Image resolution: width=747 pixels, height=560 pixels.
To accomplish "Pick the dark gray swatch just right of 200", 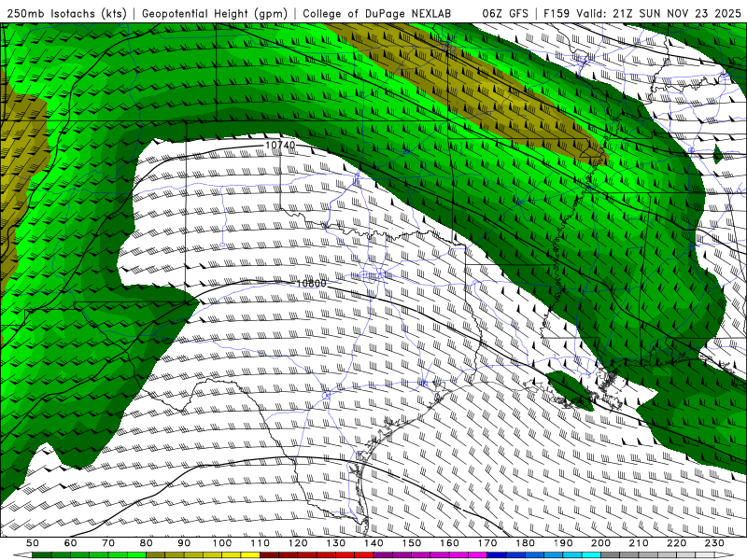I will (611, 555).
